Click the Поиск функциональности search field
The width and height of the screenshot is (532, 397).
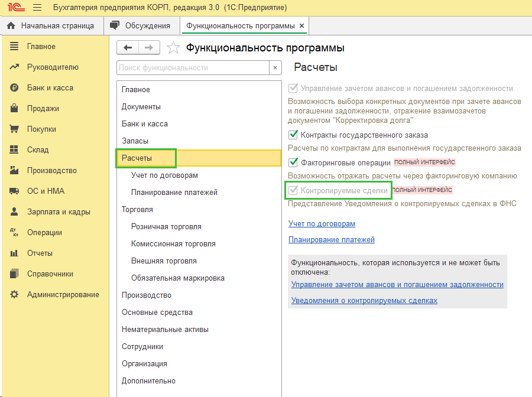pyautogui.click(x=193, y=68)
